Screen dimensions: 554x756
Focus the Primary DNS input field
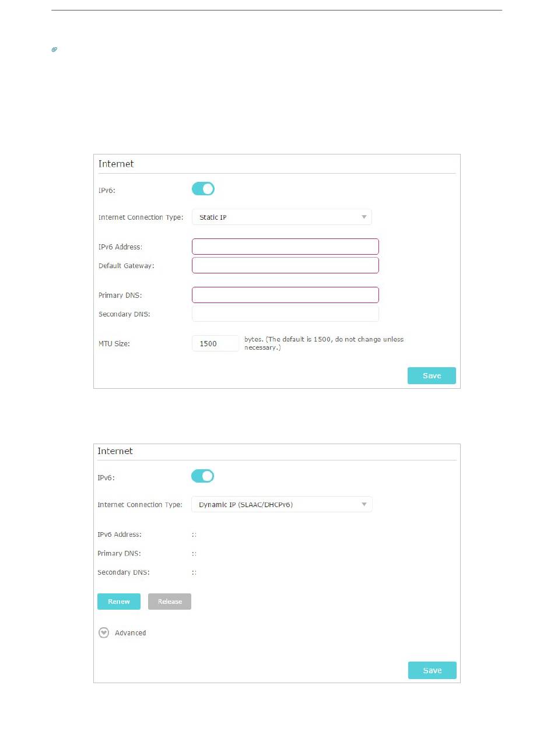coord(285,295)
